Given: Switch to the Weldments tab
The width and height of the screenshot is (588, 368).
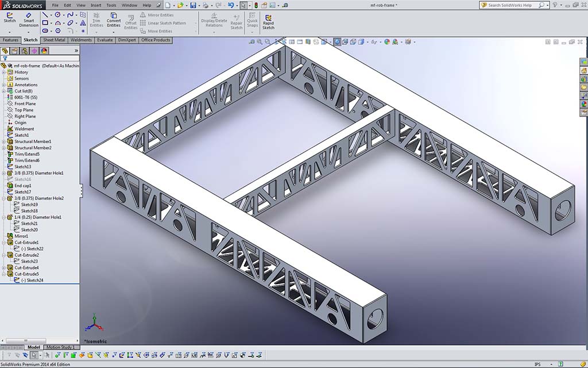Looking at the screenshot, I should 81,40.
